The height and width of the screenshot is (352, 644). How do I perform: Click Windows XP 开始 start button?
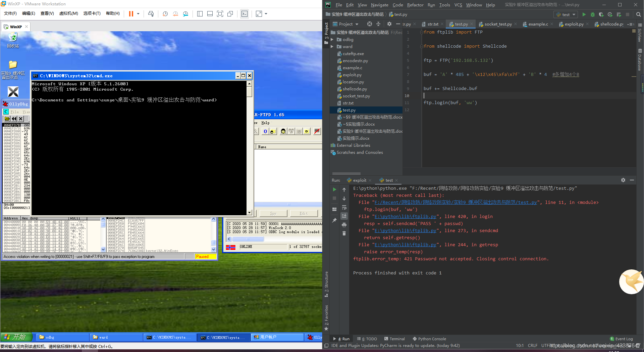[x=16, y=337]
